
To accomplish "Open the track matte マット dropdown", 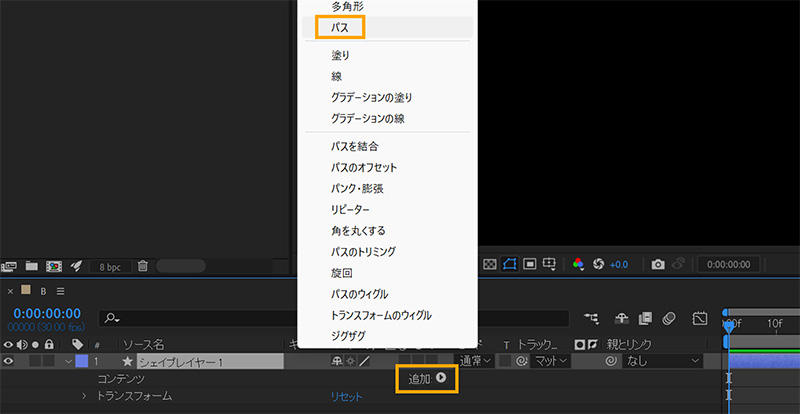I will (x=550, y=361).
